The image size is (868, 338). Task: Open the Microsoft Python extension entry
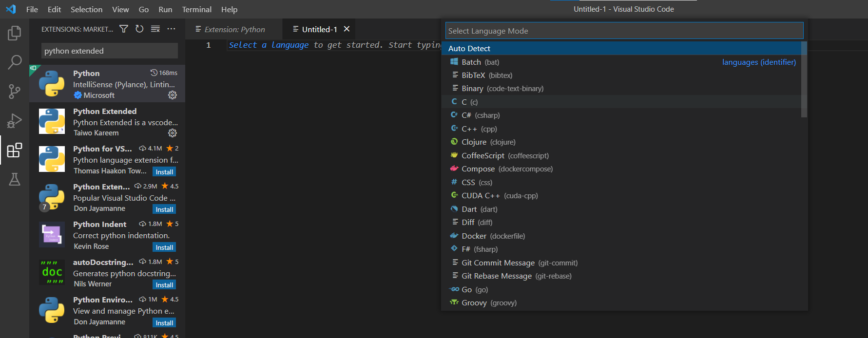click(107, 84)
